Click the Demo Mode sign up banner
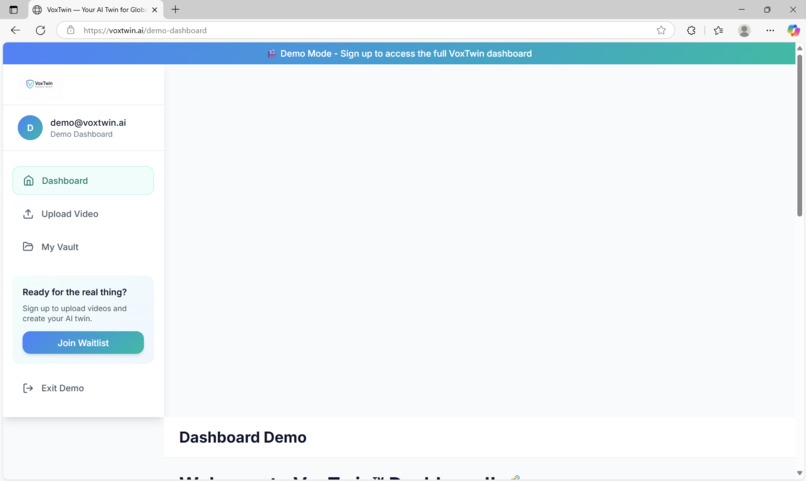The width and height of the screenshot is (806, 481). 399,53
